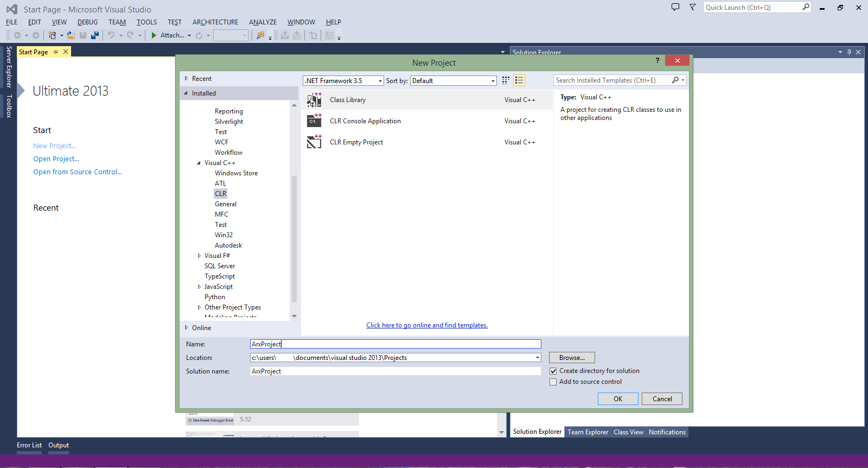Click the Solution name input field
Screen dimensions: 868x468
[395, 371]
